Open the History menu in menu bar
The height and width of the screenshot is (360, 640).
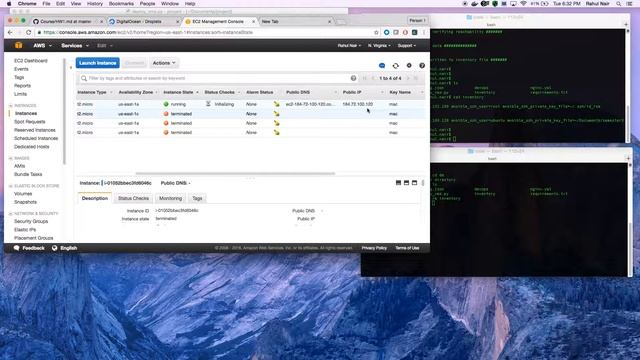tap(95, 4)
